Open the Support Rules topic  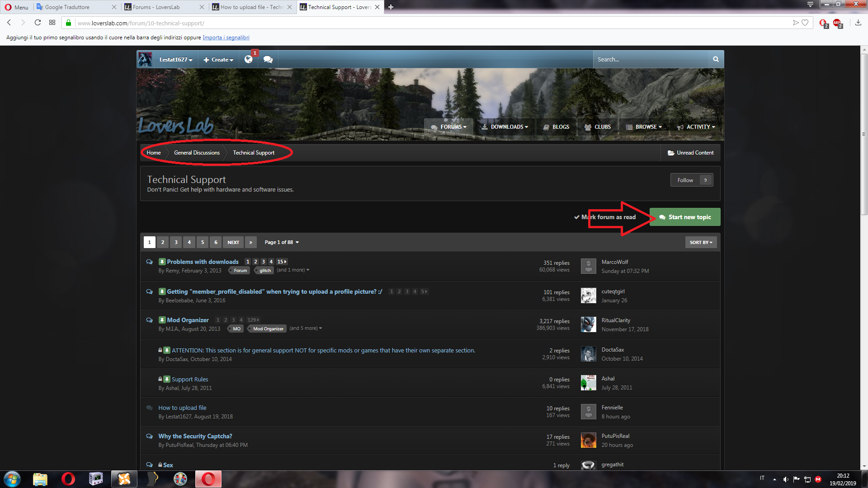190,379
